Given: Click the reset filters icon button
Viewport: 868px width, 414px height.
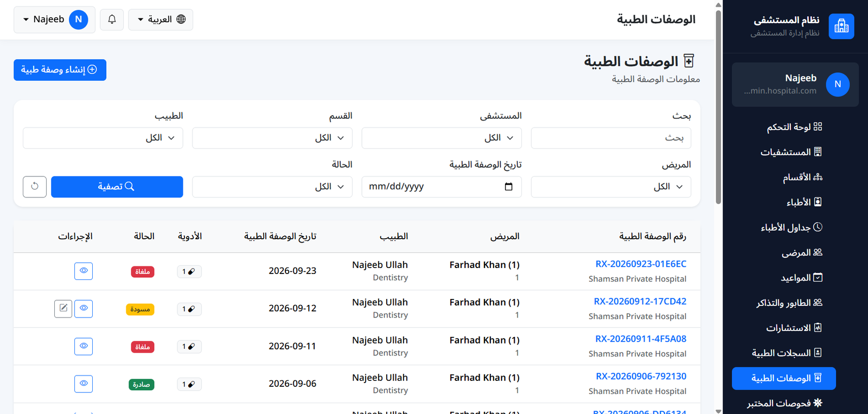Looking at the screenshot, I should coord(35,187).
